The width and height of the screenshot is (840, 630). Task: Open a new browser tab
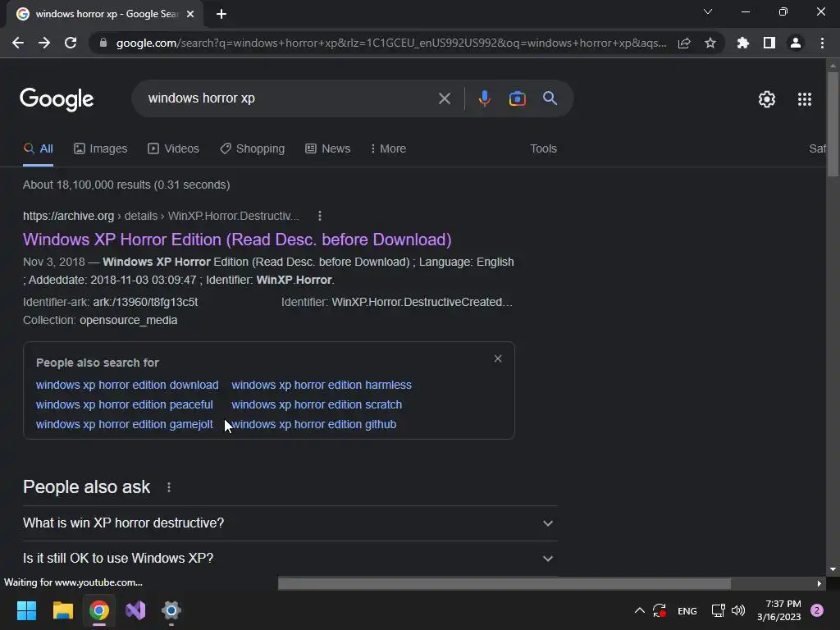click(x=221, y=14)
